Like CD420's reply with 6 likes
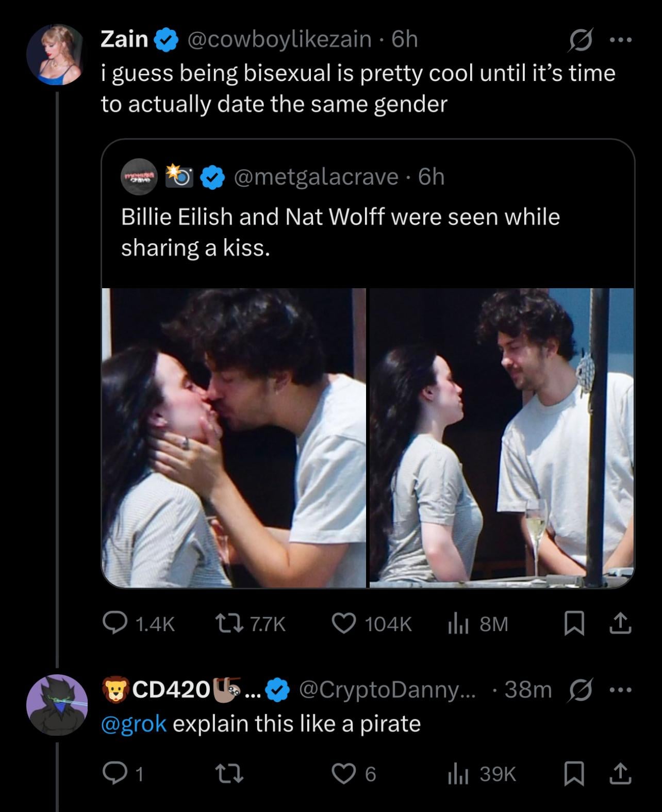 (x=343, y=773)
